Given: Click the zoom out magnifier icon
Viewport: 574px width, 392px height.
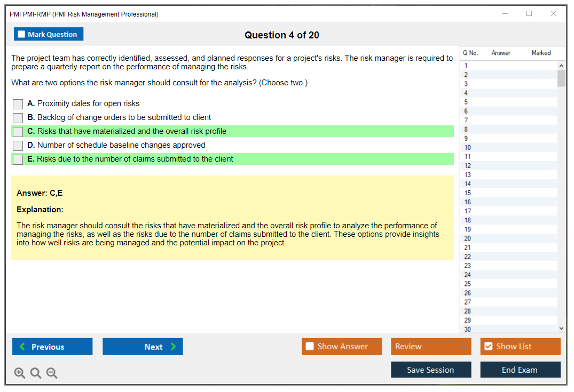Looking at the screenshot, I should (x=52, y=373).
